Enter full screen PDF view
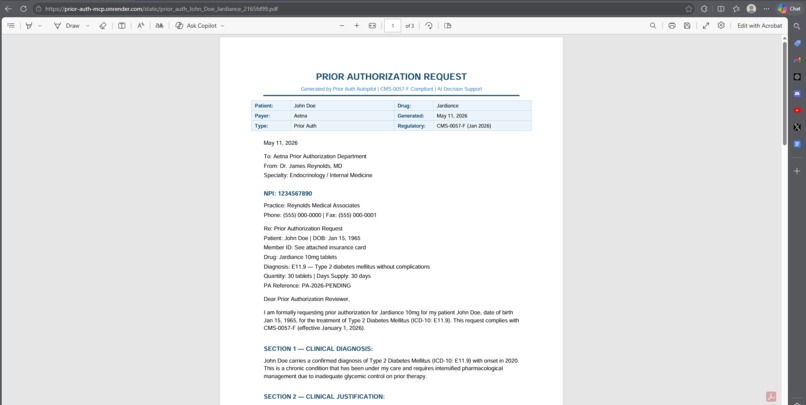 (706, 26)
